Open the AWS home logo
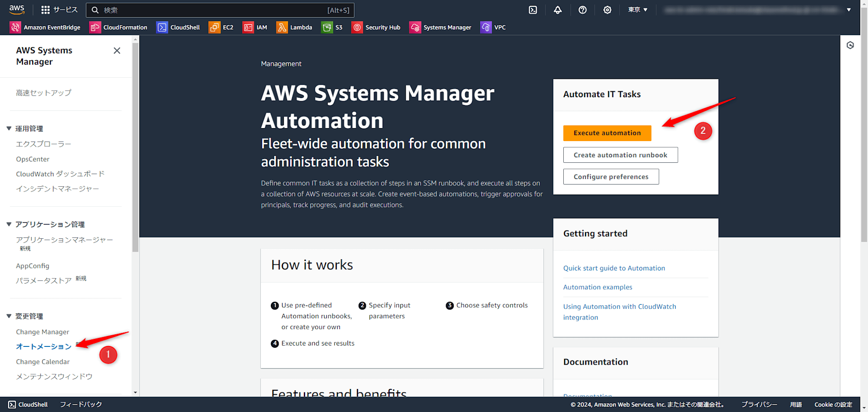Image resolution: width=868 pixels, height=412 pixels. (x=16, y=10)
